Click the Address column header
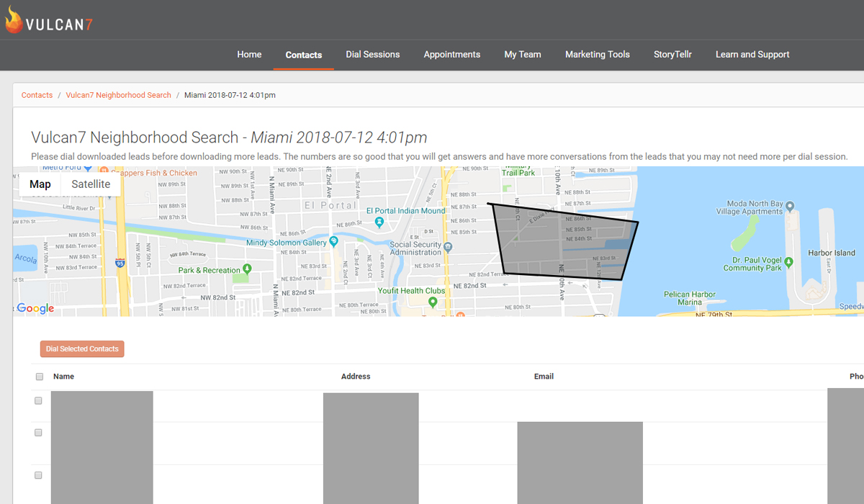This screenshot has height=504, width=864. 356,377
